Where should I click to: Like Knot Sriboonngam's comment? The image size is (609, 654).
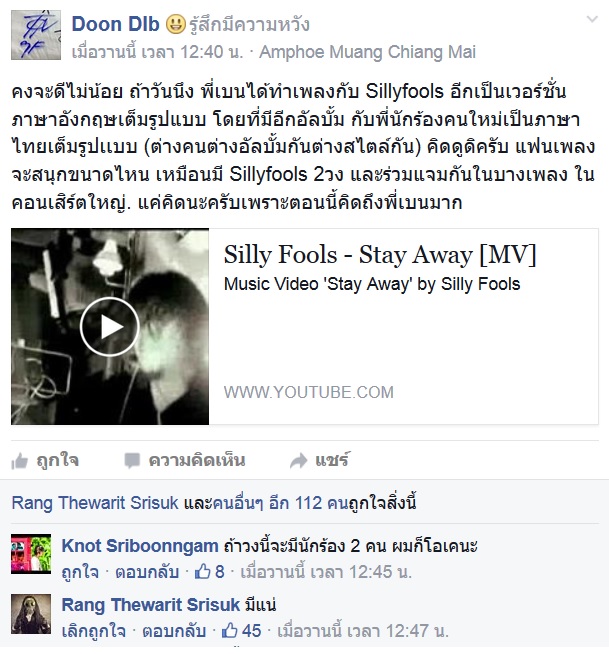point(80,572)
